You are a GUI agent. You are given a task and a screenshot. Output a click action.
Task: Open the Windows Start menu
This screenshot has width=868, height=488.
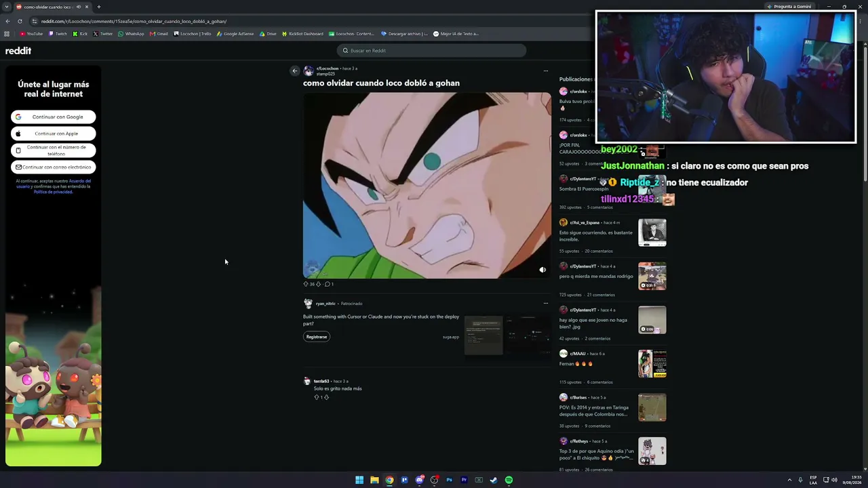coord(359,480)
